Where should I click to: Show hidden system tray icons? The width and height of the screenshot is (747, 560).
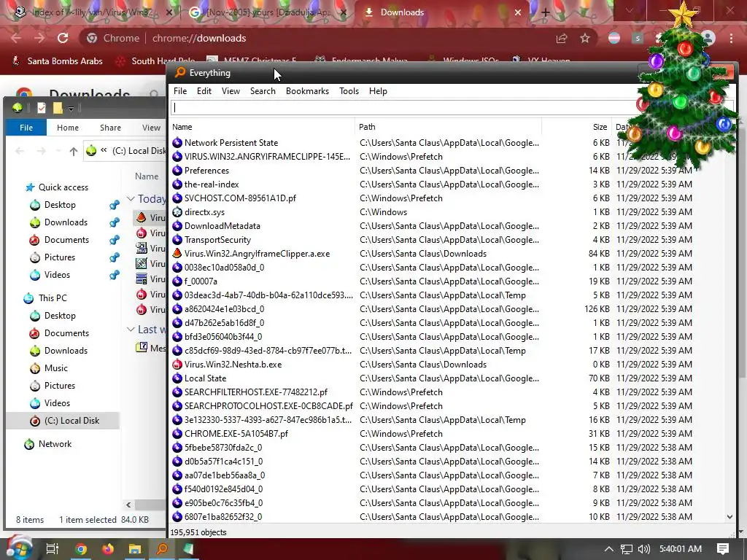[x=609, y=549]
